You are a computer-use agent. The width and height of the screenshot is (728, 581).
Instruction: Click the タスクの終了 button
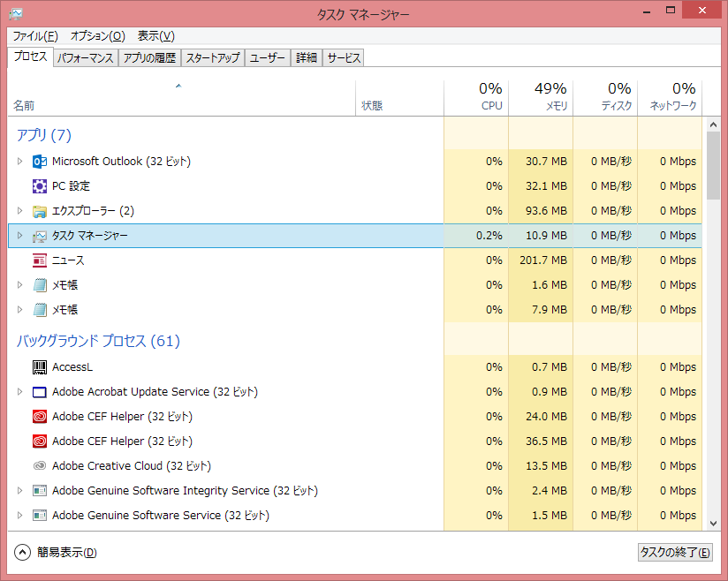pos(674,553)
